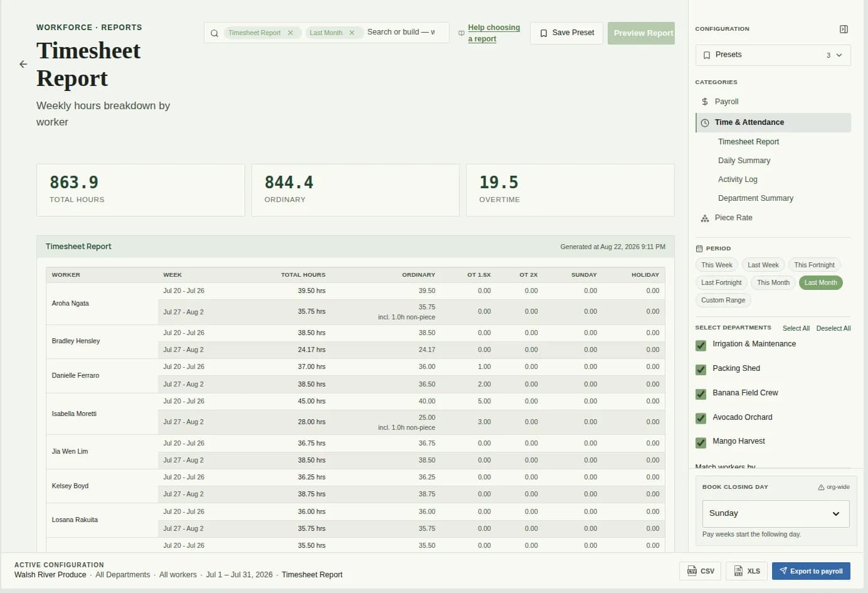Viewport: 868px width, 593px height.
Task: Click the 844.4 Ordinary card
Action: 356,191
